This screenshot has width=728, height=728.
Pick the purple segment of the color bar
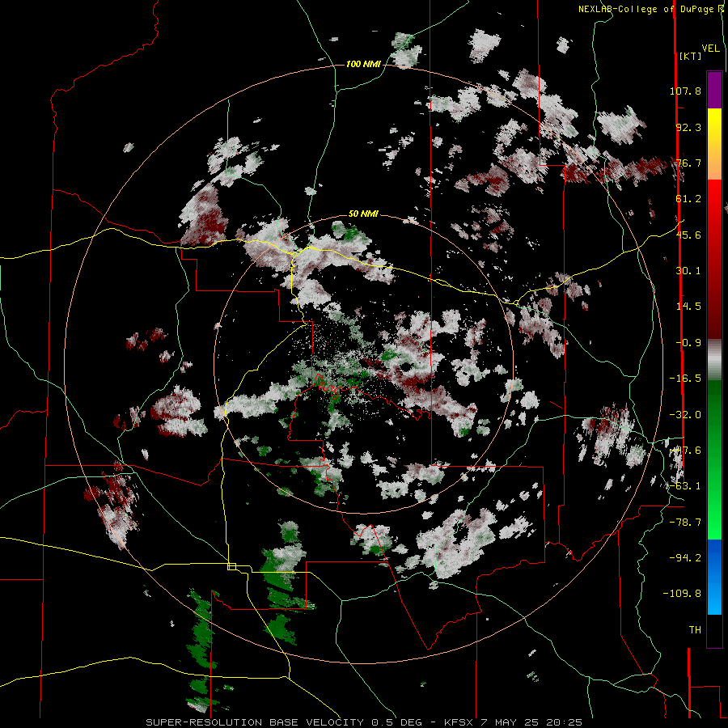click(x=714, y=90)
